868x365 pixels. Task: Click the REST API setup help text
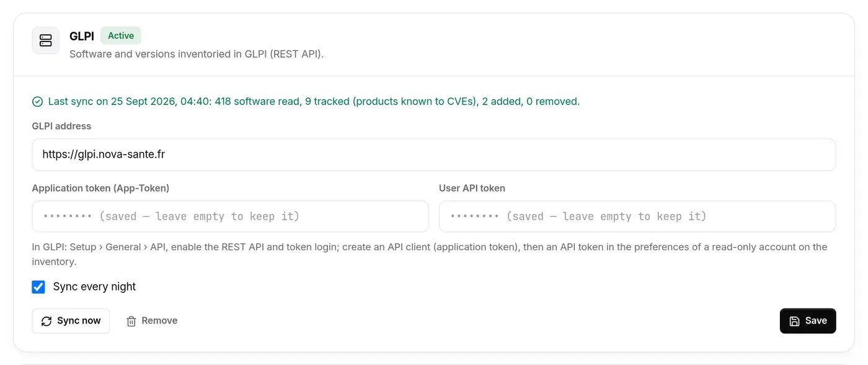(430, 255)
